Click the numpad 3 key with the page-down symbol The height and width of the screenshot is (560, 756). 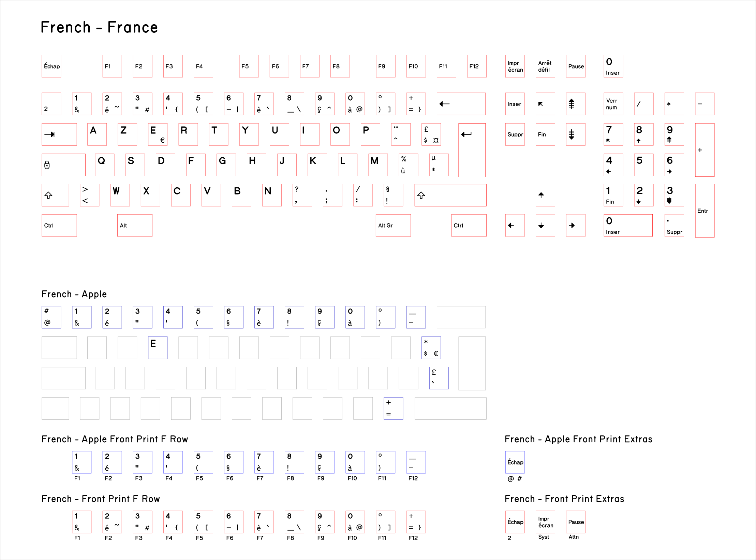coord(674,195)
